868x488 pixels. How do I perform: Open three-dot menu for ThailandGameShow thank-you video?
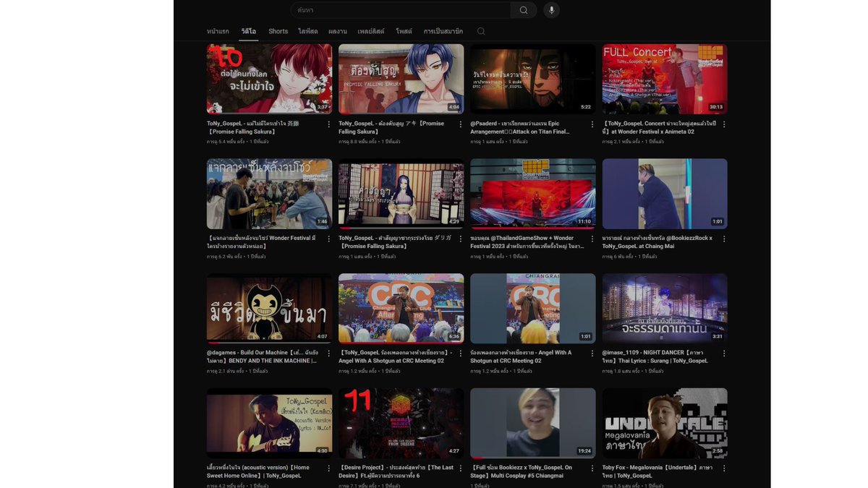point(592,239)
